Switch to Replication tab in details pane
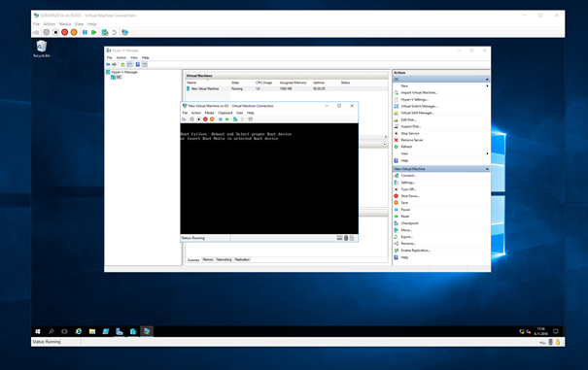Image resolution: width=588 pixels, height=370 pixels. (242, 260)
